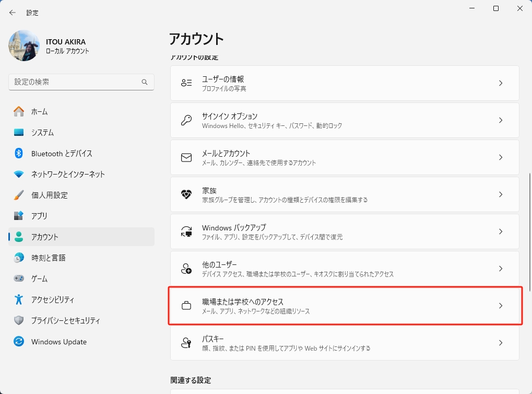Expand the メールとアカウント chevron
Screen dimensions: 532x394
coord(500,157)
